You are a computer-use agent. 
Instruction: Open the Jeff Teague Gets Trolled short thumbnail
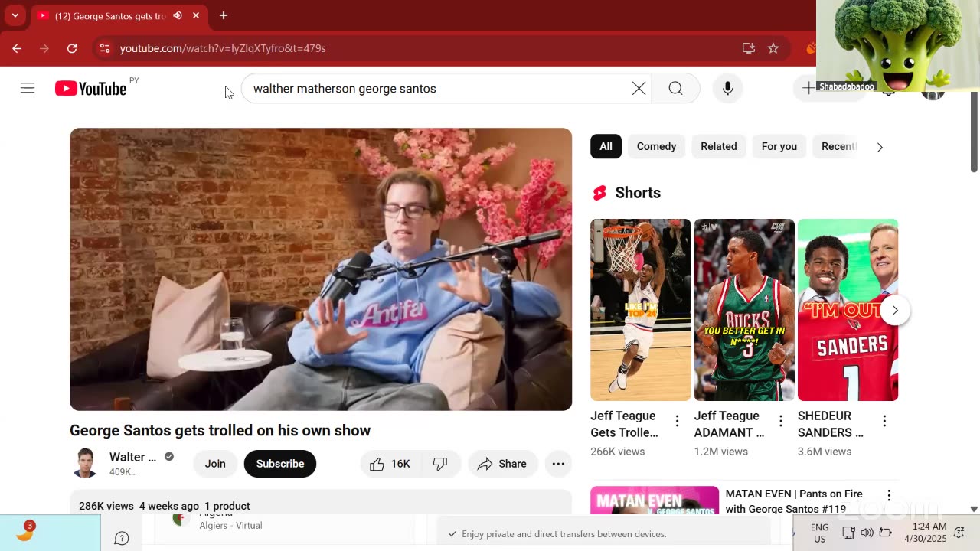(x=640, y=310)
